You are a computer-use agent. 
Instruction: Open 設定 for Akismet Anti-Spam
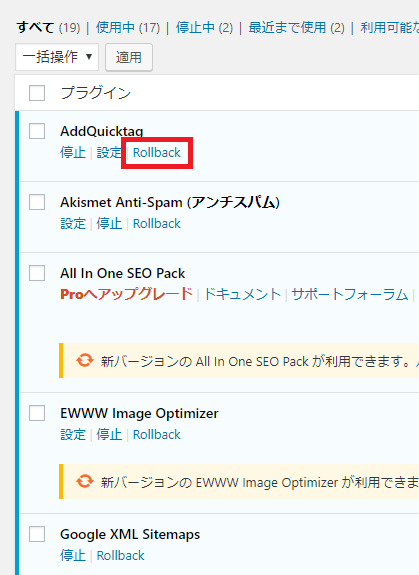(x=73, y=224)
